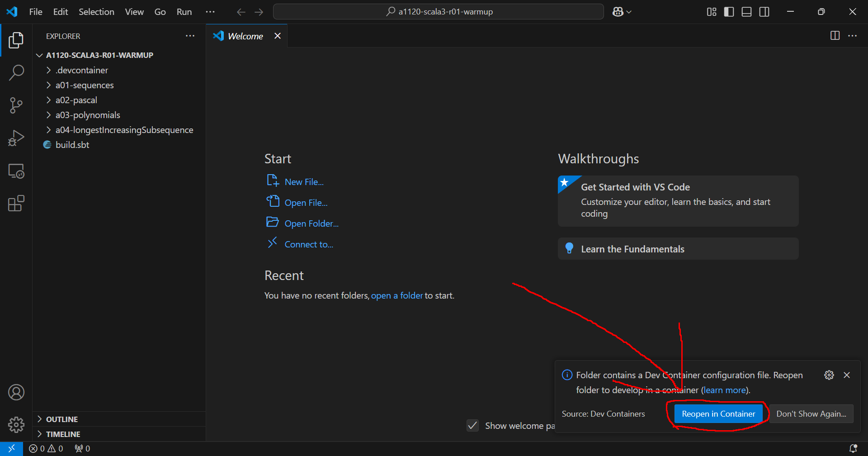Image resolution: width=868 pixels, height=456 pixels.
Task: Click the Open Folder... link
Action: tap(311, 223)
